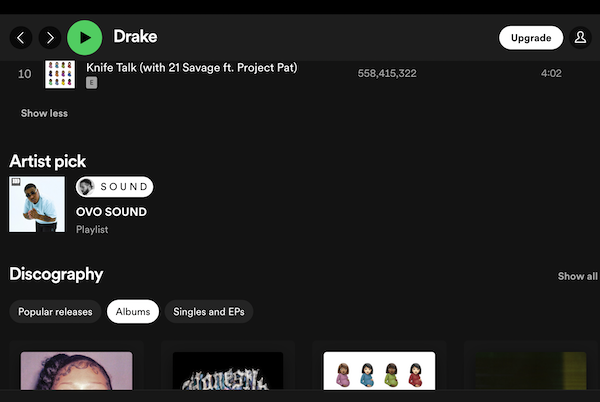Open the album with emoji figures cover
The width and height of the screenshot is (600, 402).
click(379, 370)
